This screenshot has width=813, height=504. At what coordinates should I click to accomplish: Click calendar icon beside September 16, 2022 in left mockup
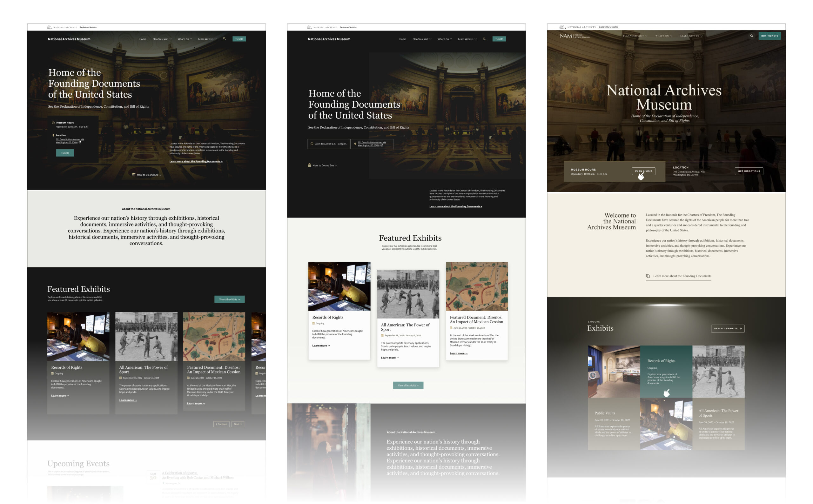coord(121,378)
